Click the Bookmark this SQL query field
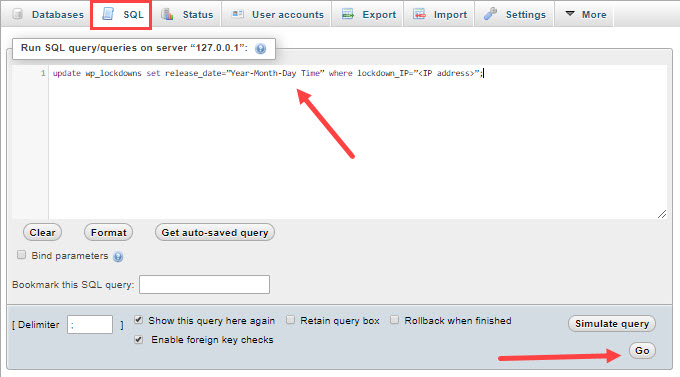The height and width of the screenshot is (377, 680). [204, 285]
